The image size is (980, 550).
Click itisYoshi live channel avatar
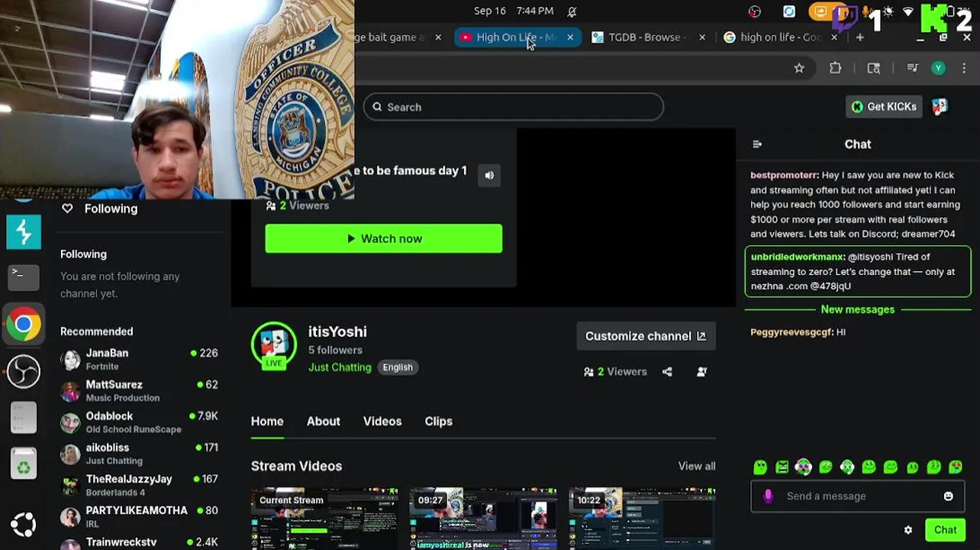click(273, 345)
